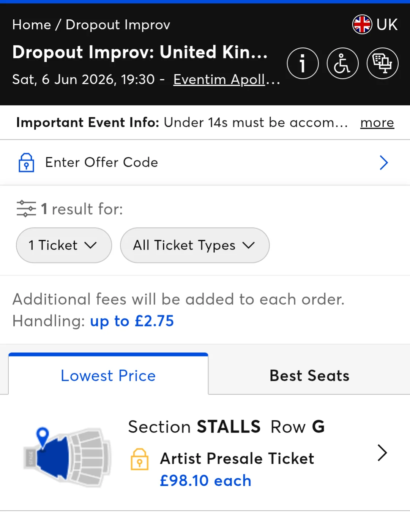Select the £98.10 Artist Presale Ticket
Image resolution: width=410 pixels, height=532 pixels.
pyautogui.click(x=205, y=480)
